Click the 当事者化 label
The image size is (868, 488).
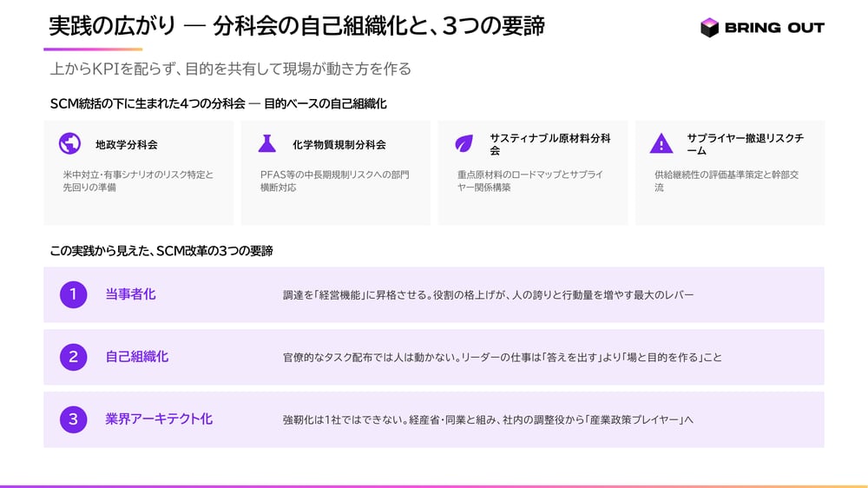tap(131, 294)
